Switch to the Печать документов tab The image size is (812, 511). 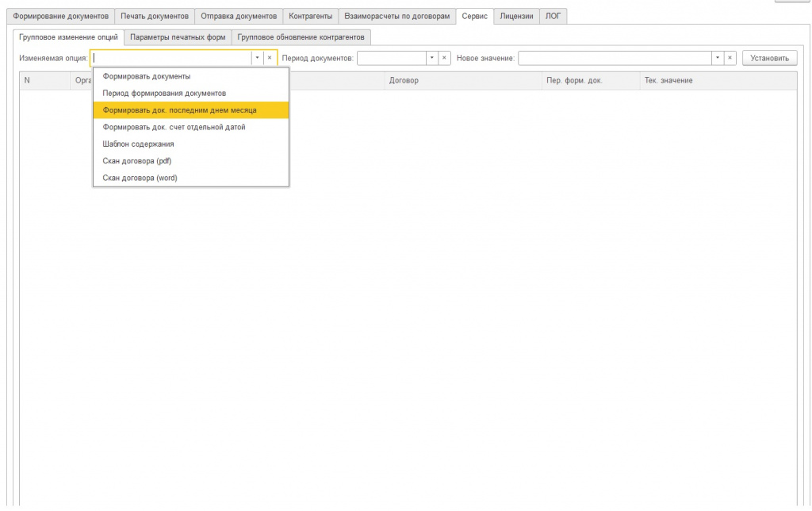pyautogui.click(x=155, y=16)
